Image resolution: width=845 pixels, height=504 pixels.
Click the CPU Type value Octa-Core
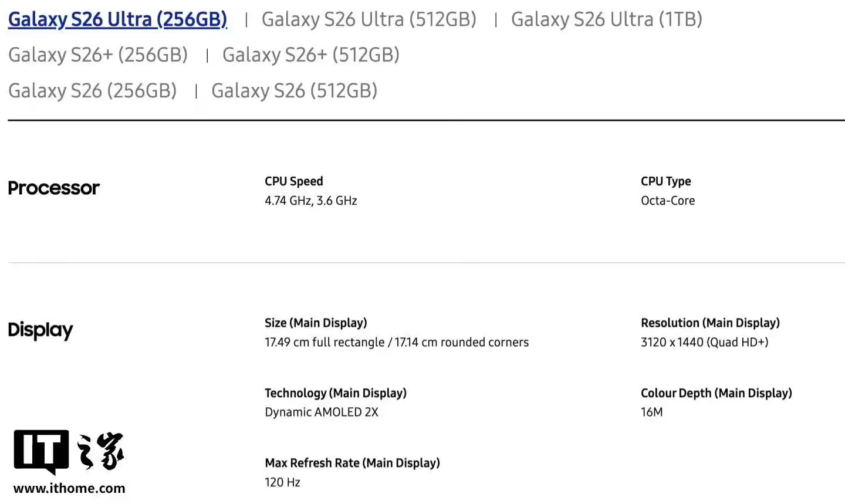pos(667,200)
